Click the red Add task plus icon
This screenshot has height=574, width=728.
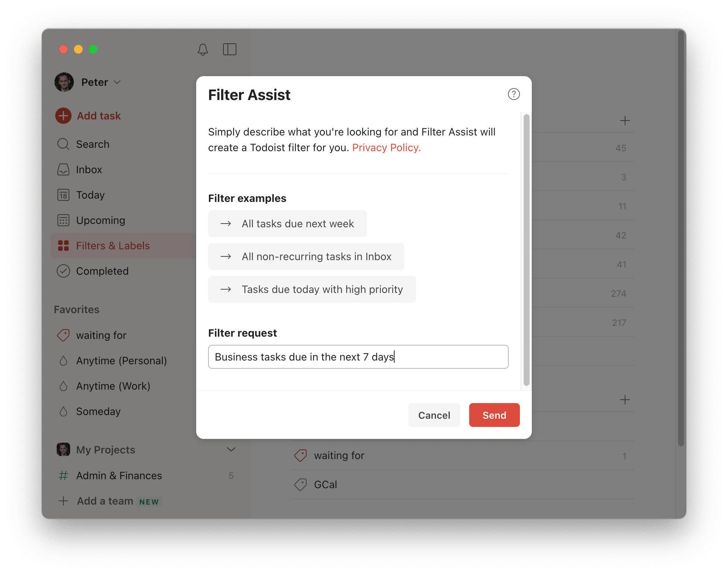point(63,116)
